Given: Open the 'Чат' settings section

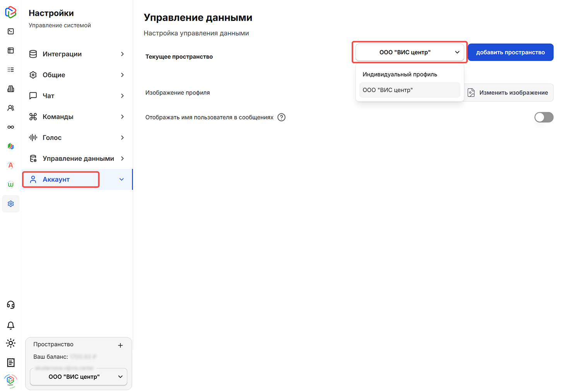Looking at the screenshot, I should tap(77, 96).
